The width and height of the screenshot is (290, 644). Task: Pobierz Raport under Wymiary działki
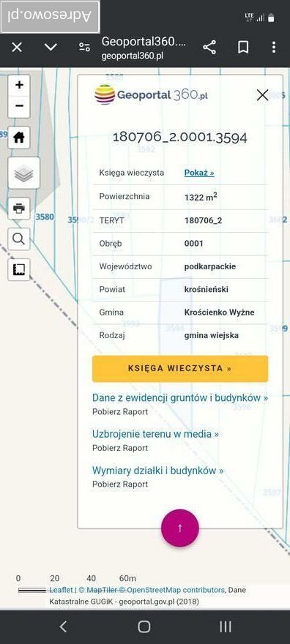(120, 484)
